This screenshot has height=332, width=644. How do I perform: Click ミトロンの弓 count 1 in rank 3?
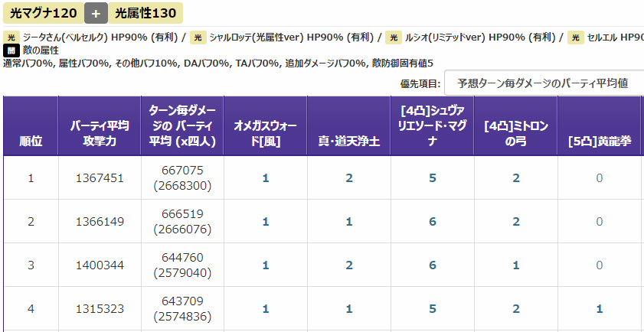point(516,265)
